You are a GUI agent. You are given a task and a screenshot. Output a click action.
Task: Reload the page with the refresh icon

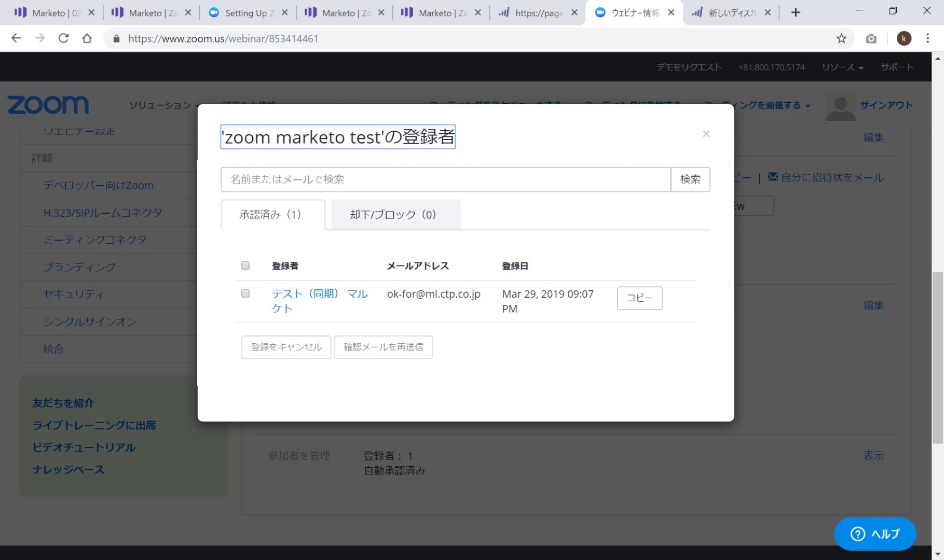coord(63,38)
